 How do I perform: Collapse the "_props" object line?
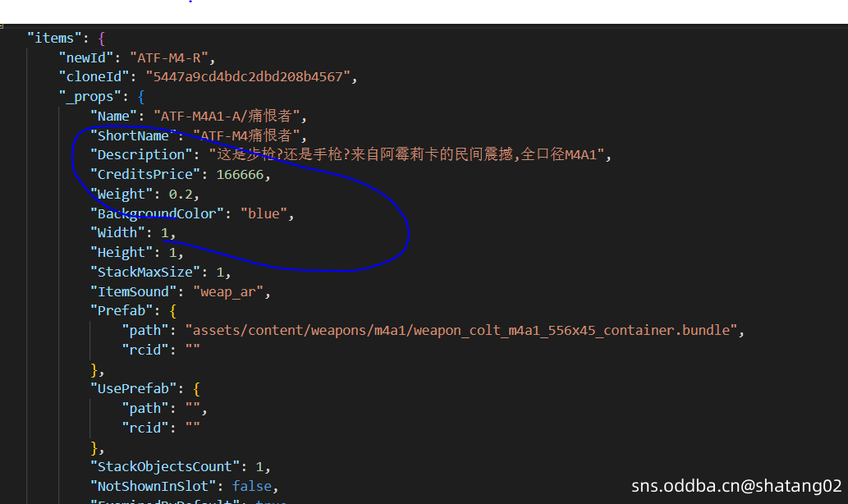[x=89, y=97]
